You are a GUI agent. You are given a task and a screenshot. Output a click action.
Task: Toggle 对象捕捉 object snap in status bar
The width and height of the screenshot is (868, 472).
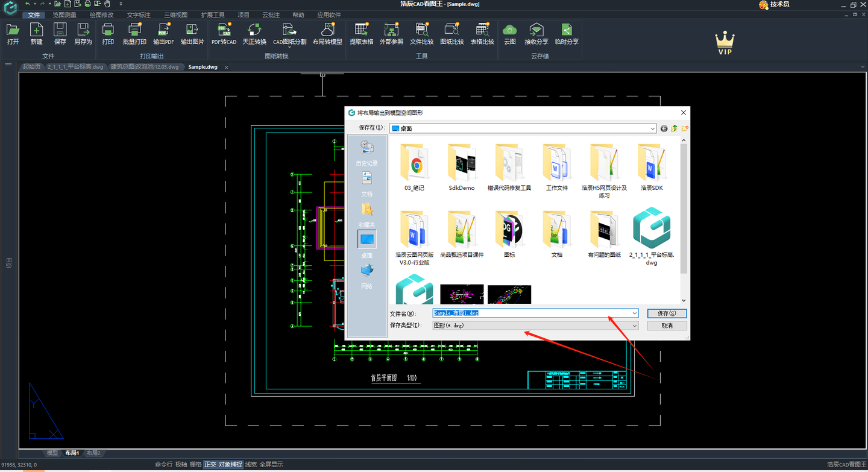pos(230,465)
